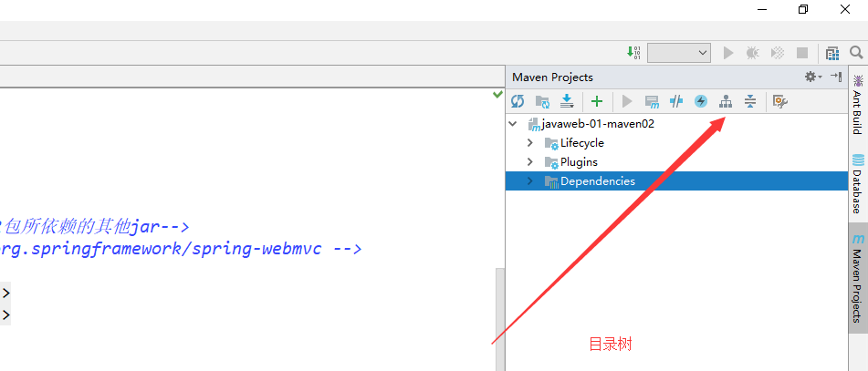Stop the running process

[x=802, y=53]
